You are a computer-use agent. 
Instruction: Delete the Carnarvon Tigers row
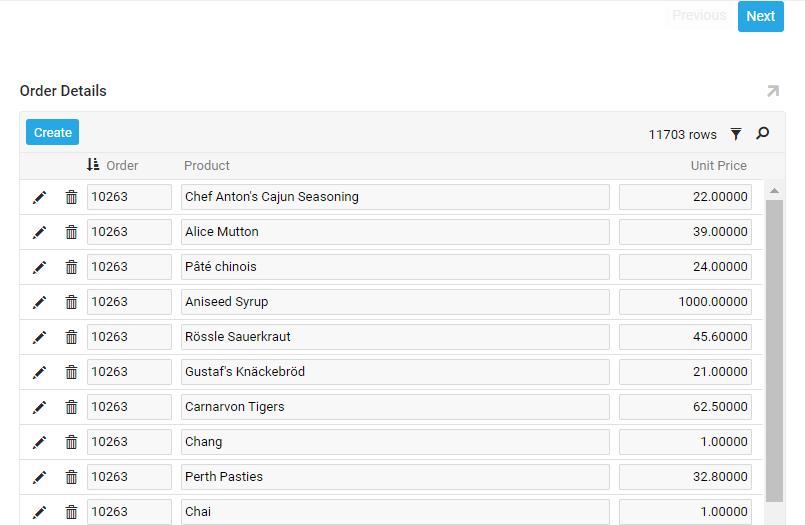click(71, 407)
